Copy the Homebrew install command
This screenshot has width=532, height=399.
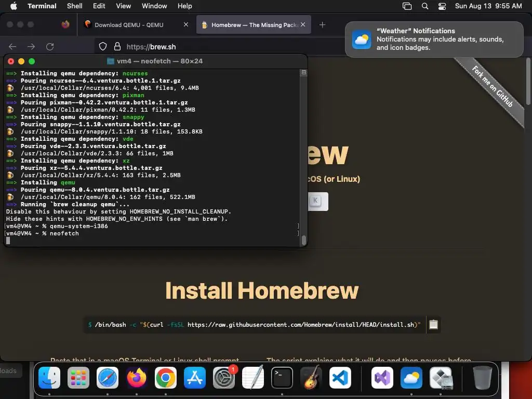click(434, 325)
